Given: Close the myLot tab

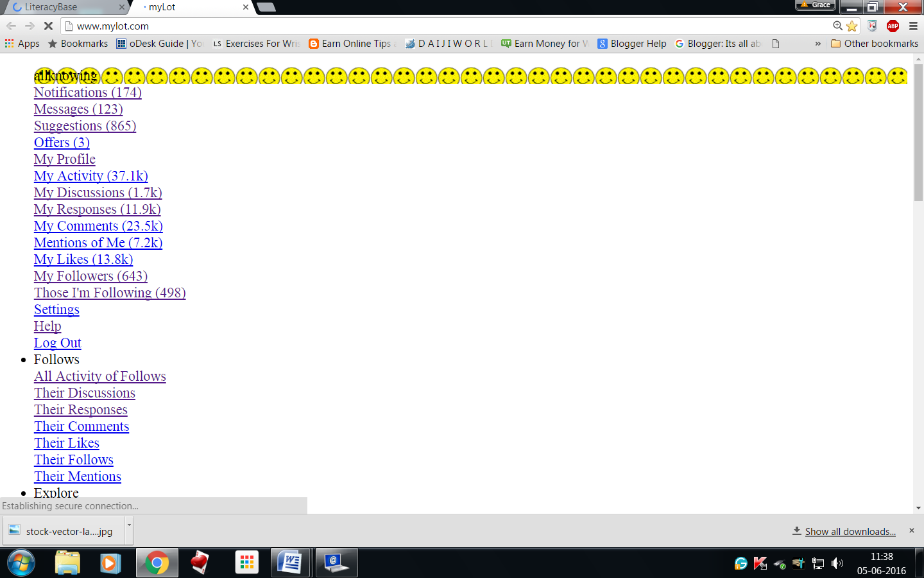Looking at the screenshot, I should (x=246, y=7).
